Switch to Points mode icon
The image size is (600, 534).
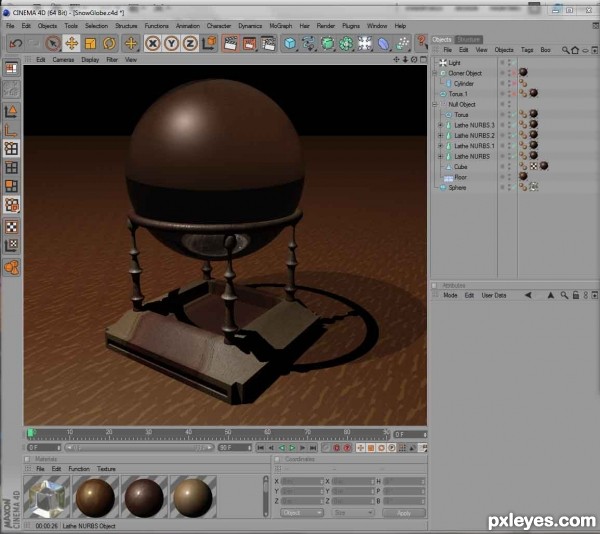(11, 148)
